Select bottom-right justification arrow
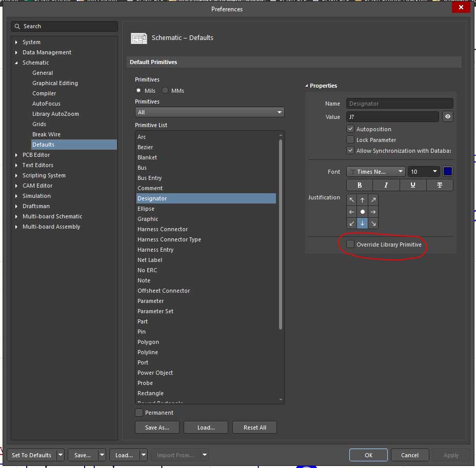The height and width of the screenshot is (468, 476). [373, 223]
